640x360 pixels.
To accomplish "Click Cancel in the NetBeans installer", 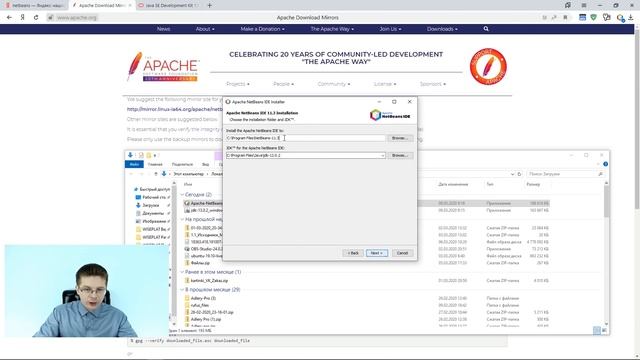I will pyautogui.click(x=402, y=253).
